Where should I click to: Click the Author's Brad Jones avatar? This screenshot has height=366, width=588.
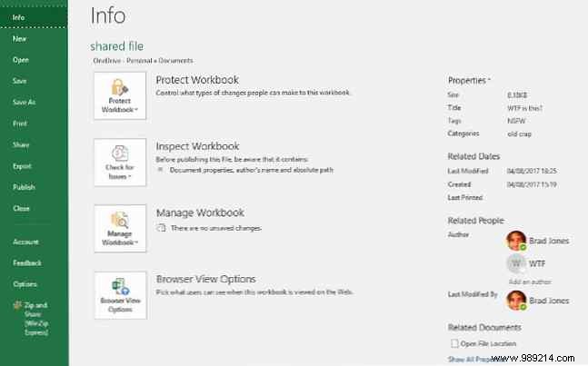(516, 241)
